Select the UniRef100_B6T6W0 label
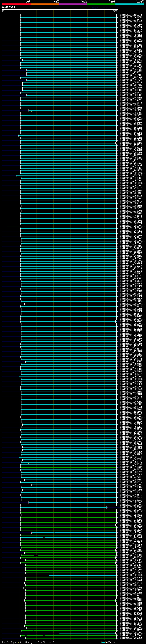Image resolution: width=146 pixels, height=644 pixels. tap(131, 58)
